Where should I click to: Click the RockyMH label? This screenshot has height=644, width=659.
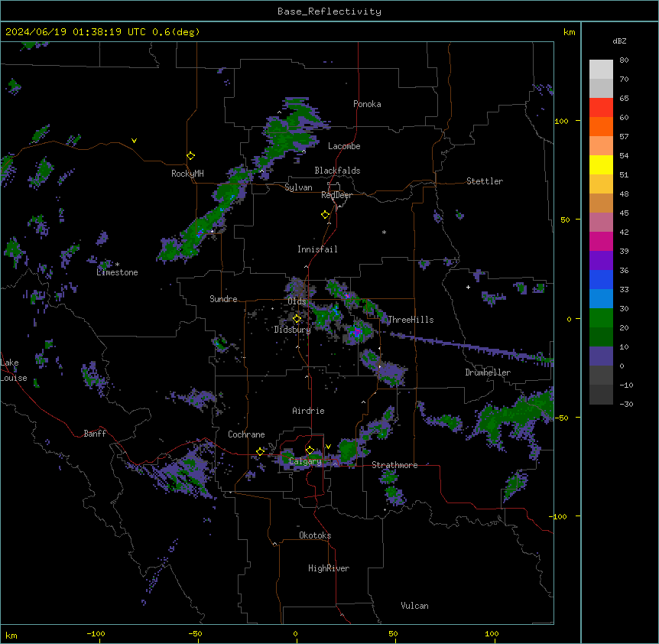coord(187,174)
